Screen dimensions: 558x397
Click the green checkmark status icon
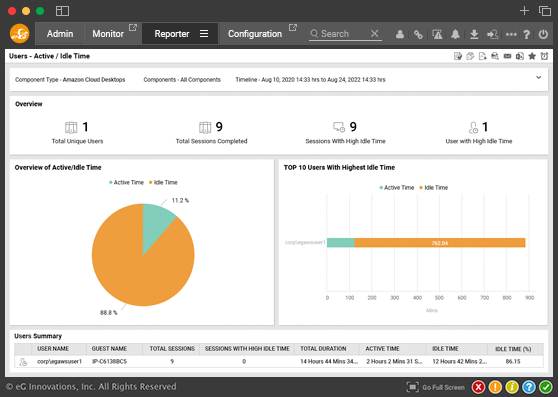coord(546,387)
